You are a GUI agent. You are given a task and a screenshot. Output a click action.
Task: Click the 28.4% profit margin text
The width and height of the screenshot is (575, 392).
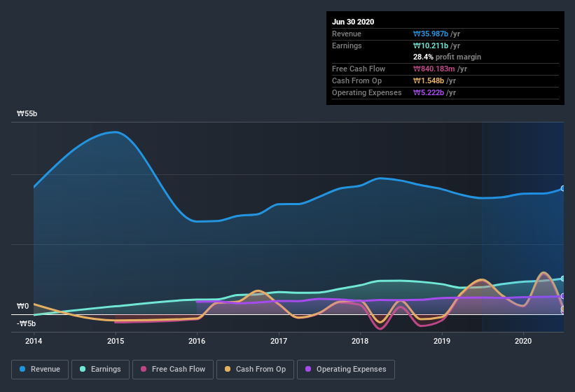pos(447,57)
